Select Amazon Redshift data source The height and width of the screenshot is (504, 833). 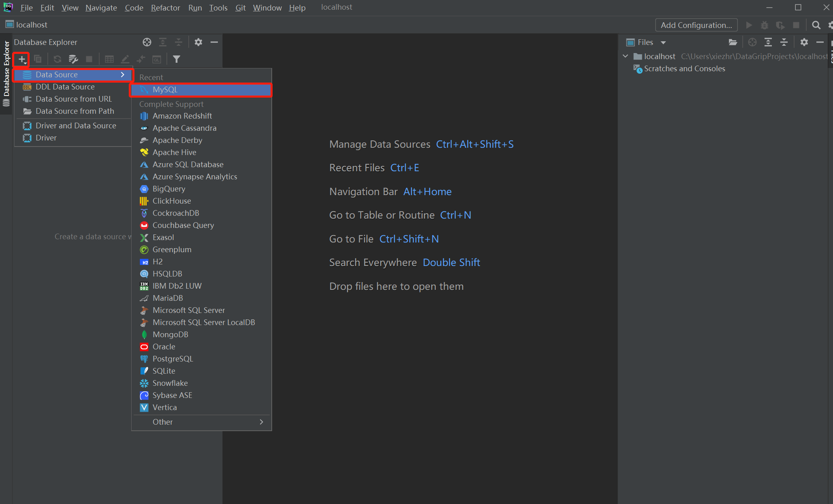click(x=201, y=116)
